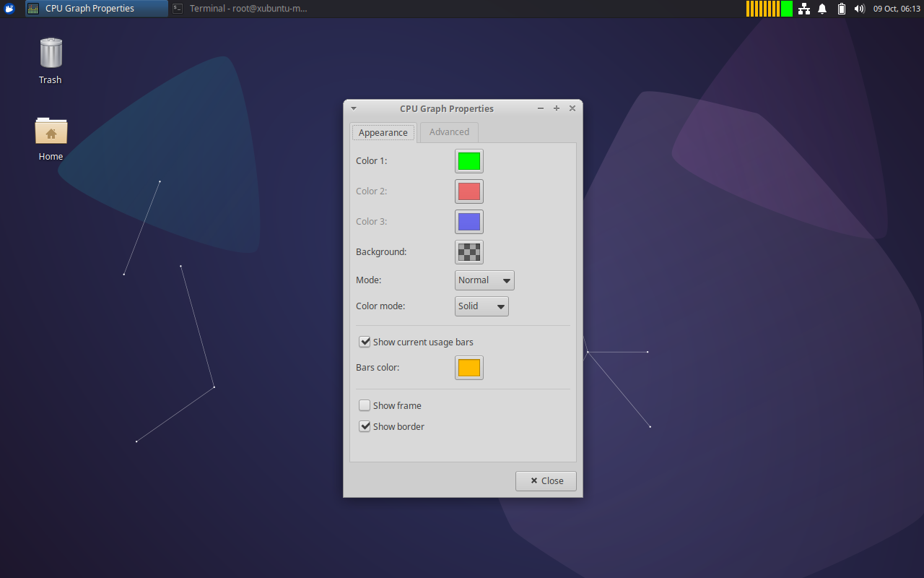The image size is (924, 578).
Task: Click the 'Color mode:' label
Action: (380, 306)
